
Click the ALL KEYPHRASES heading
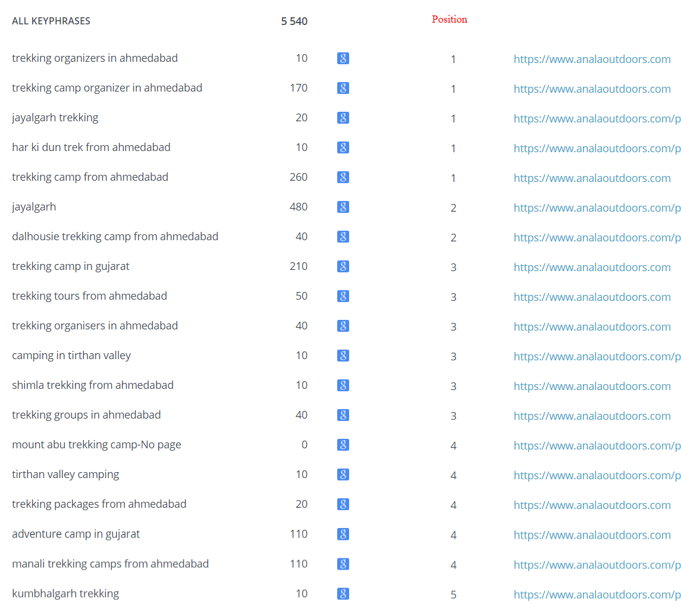coord(51,21)
